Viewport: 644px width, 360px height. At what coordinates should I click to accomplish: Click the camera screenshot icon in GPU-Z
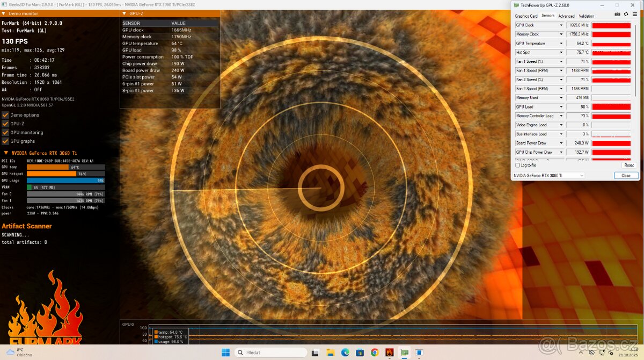617,14
